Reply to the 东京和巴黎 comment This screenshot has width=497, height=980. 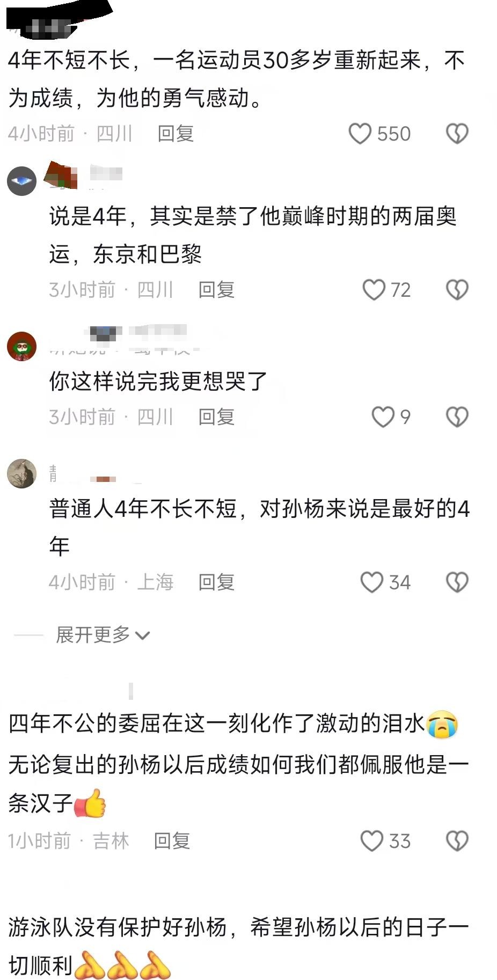(x=216, y=290)
